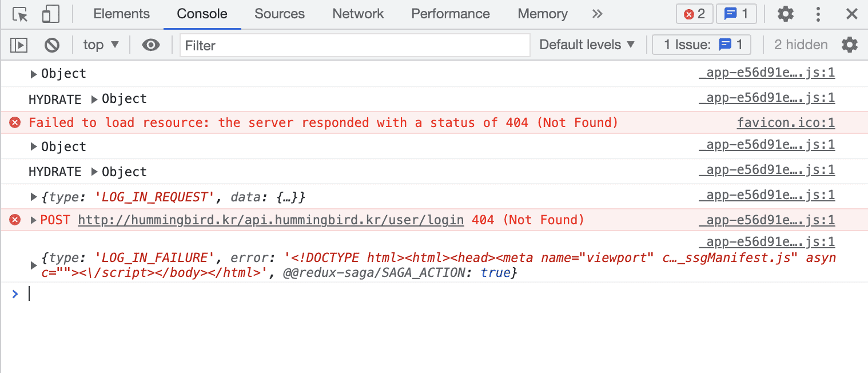This screenshot has height=373, width=868.
Task: Toggle the device toolbar icon
Action: click(51, 14)
